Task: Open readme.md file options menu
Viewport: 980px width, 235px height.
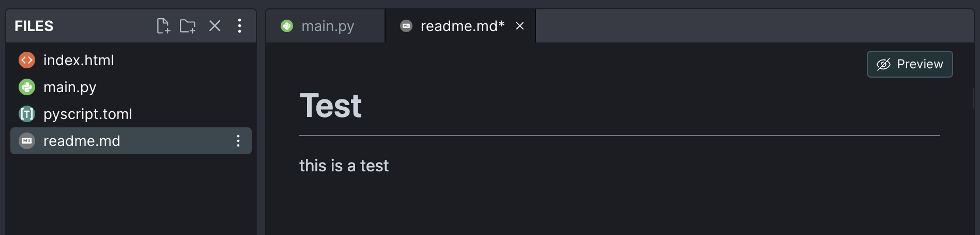Action: (238, 141)
